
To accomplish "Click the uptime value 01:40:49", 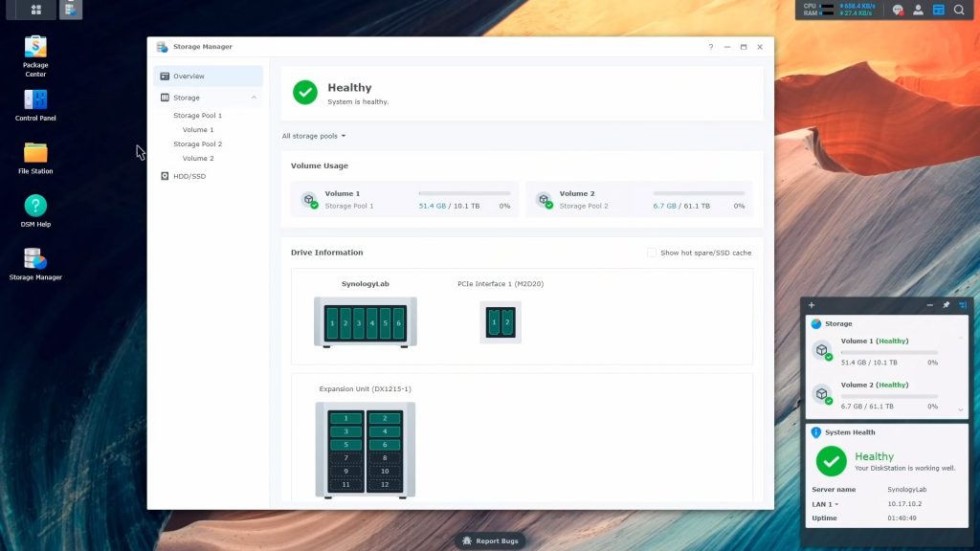I will point(902,518).
